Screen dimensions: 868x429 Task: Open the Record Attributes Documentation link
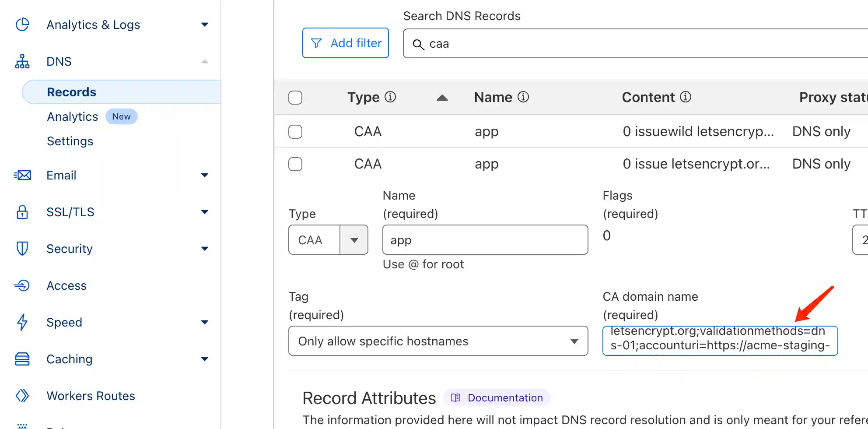pos(498,397)
